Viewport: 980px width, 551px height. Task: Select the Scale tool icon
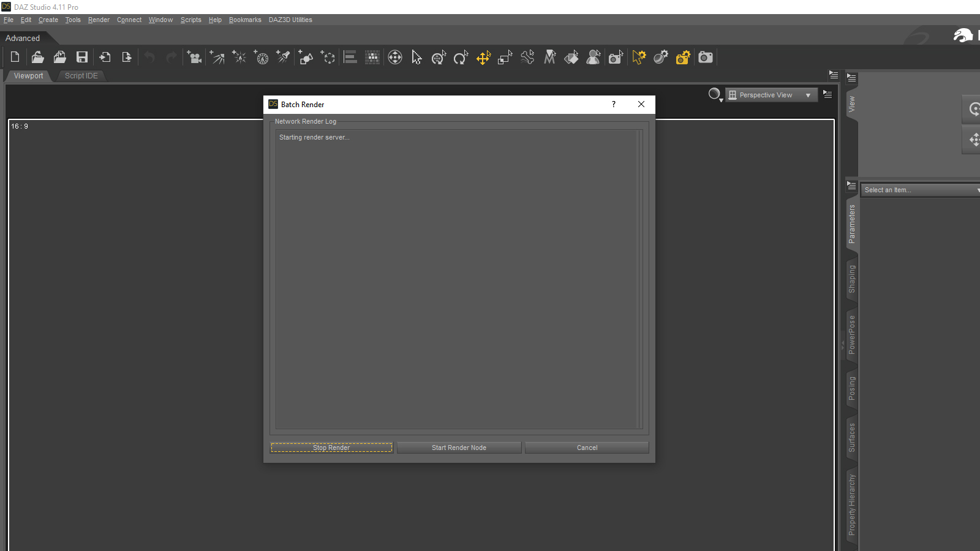click(x=505, y=58)
